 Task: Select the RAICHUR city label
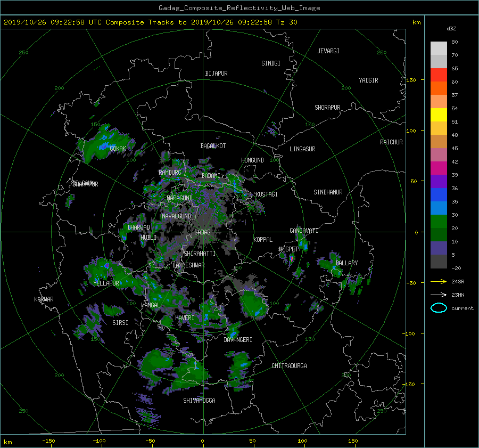391,142
